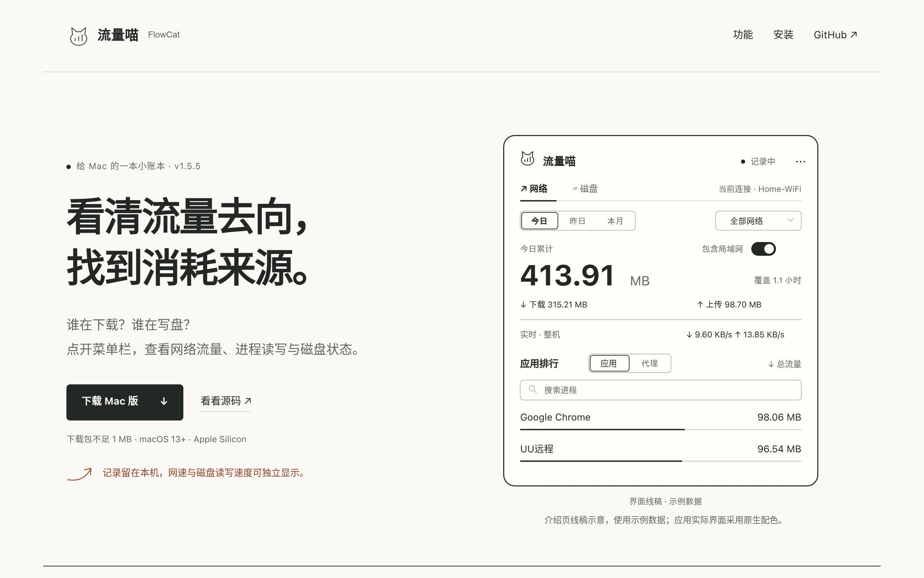Screen dimensions: 924x578
Task: Open the GitHub navigation link
Action: (x=835, y=35)
